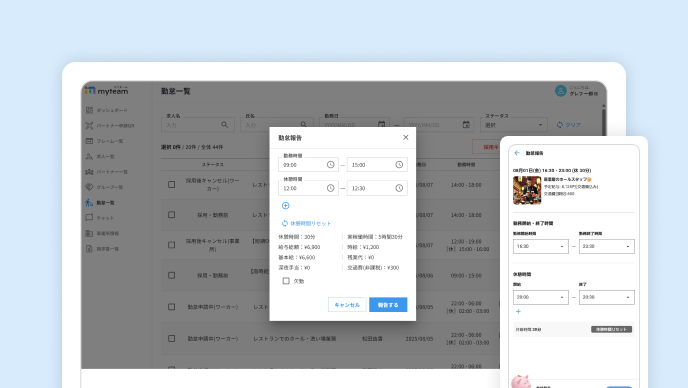Image resolution: width=688 pixels, height=388 pixels.
Task: Click the 勤務時間 column header
Action: click(466, 165)
